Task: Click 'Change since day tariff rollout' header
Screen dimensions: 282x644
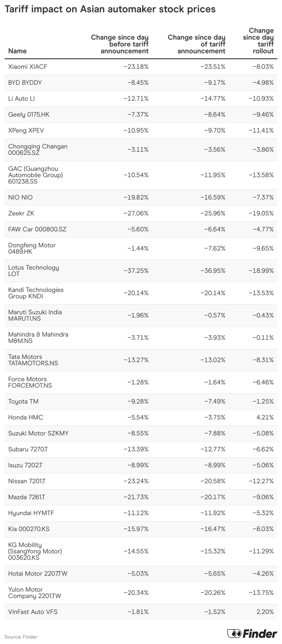Action: [x=258, y=41]
